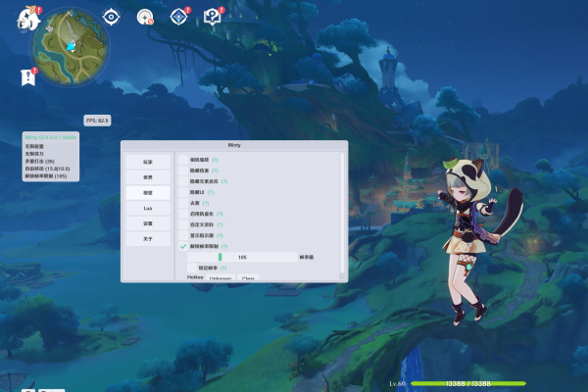Click the FPS counter box
This screenshot has width=588, height=392.
97,121
